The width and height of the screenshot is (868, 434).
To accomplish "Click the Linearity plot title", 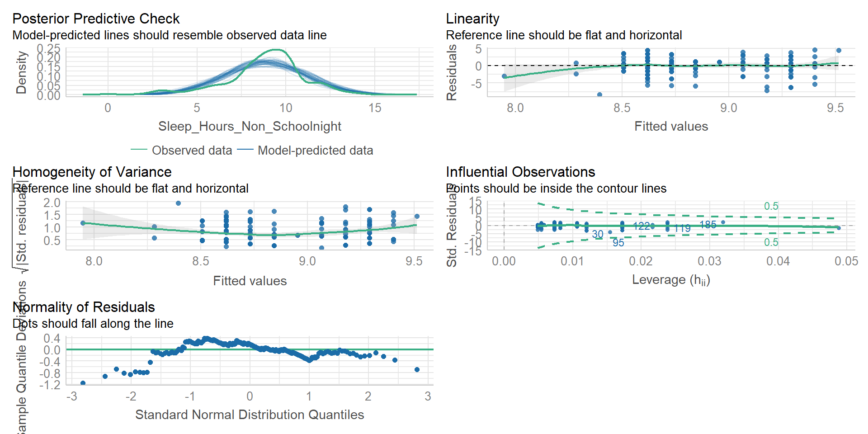I will click(x=472, y=19).
